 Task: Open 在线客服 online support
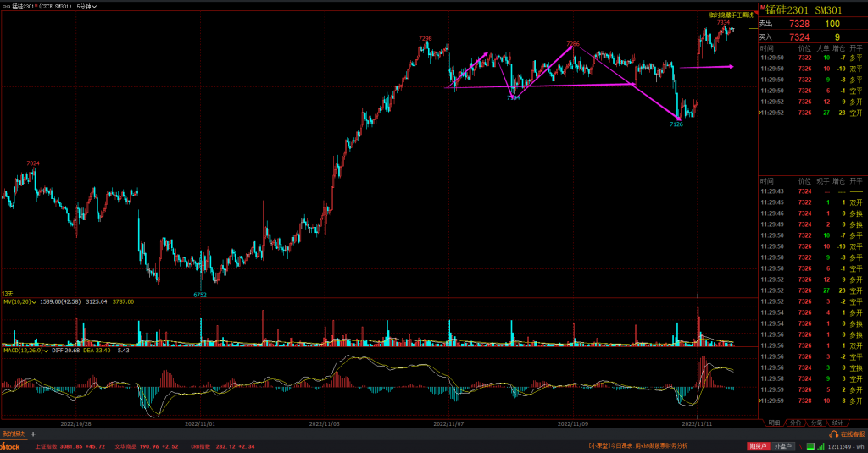pos(851,434)
